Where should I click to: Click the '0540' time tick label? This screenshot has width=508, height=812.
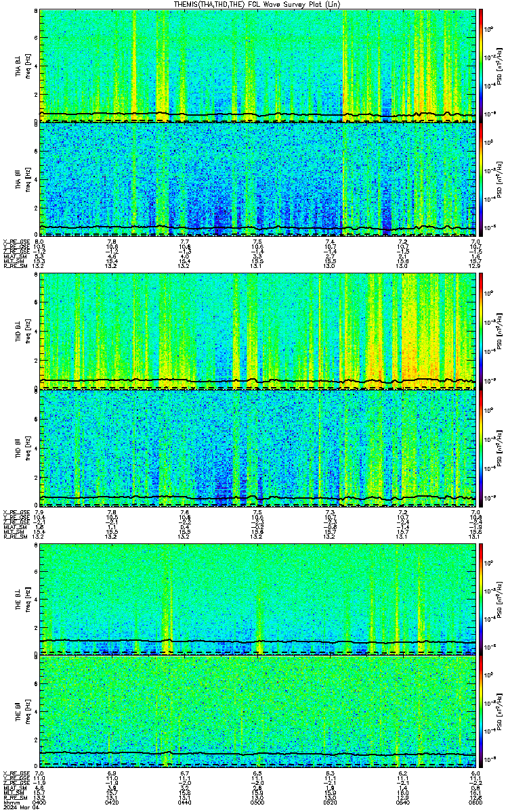point(402,802)
